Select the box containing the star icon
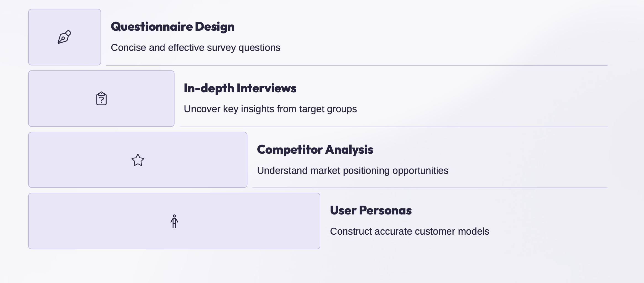The image size is (644, 283). pos(138,160)
